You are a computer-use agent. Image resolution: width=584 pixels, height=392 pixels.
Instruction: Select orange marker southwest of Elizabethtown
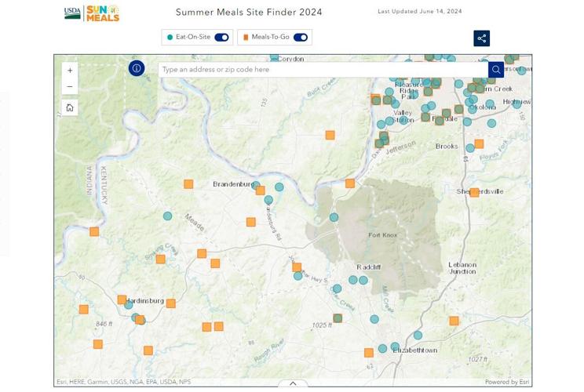coord(369,353)
